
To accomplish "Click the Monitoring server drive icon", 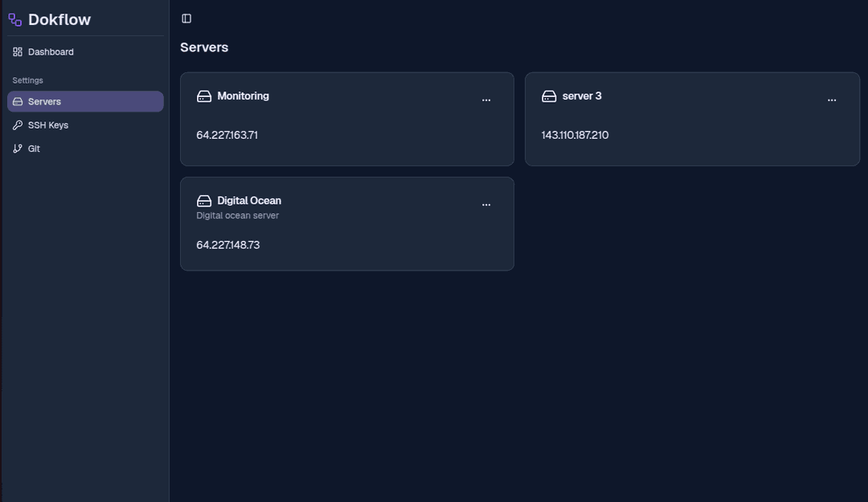I will point(203,96).
